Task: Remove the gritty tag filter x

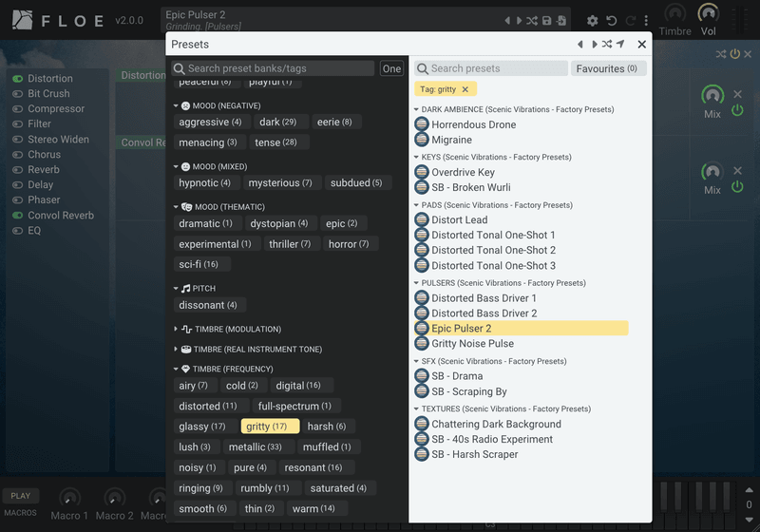Action: pos(465,89)
